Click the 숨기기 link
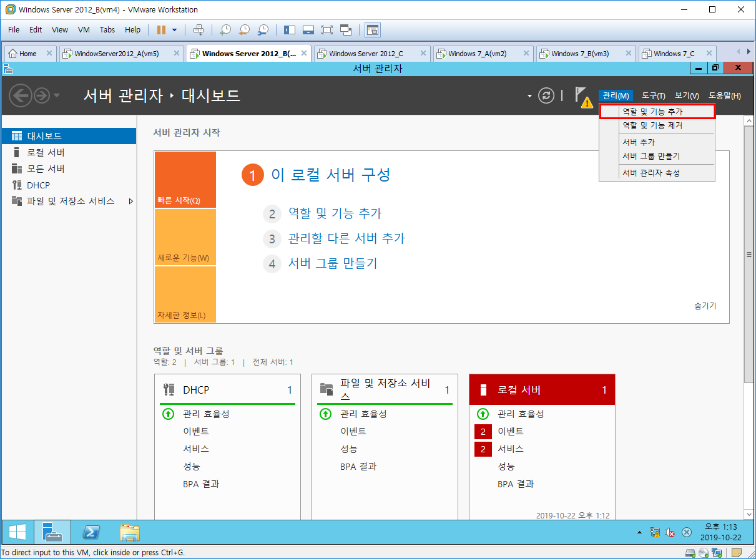 (x=705, y=306)
